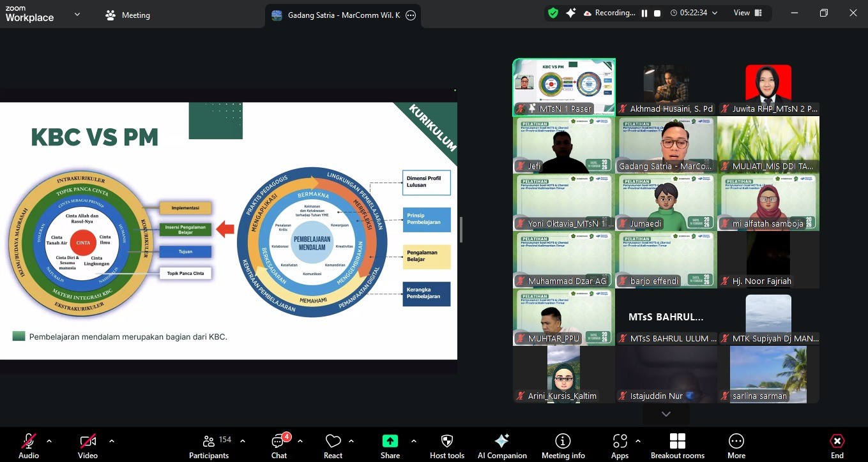Unmute the Audio microphone
The image size is (868, 462).
pos(29,445)
